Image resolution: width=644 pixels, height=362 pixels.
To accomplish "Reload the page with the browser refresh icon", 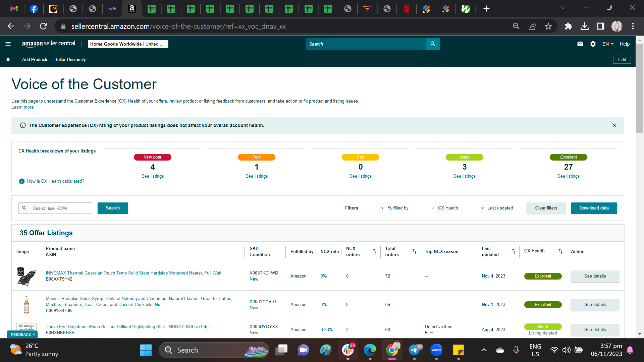I will point(43,26).
